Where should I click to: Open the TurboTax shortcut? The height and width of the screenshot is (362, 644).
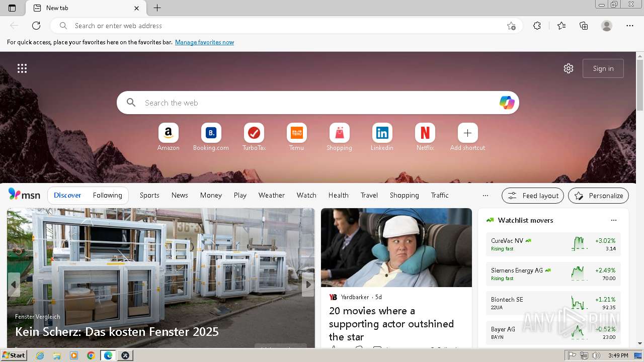254,137
